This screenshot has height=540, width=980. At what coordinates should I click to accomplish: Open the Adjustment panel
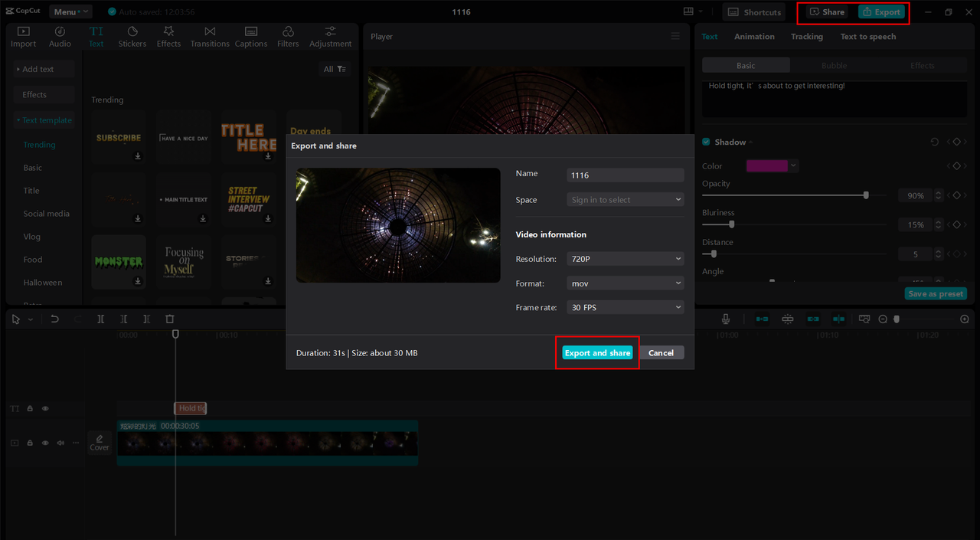(331, 37)
